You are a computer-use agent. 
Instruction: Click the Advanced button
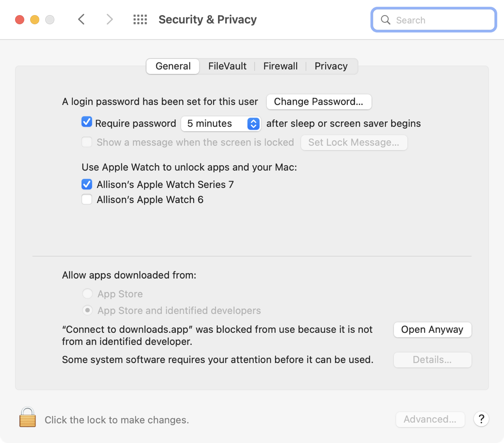click(x=430, y=419)
